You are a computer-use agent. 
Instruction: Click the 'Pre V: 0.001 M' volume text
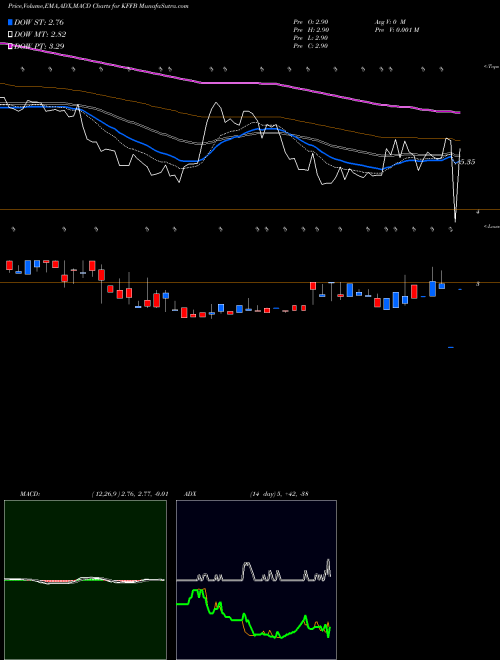(x=396, y=30)
